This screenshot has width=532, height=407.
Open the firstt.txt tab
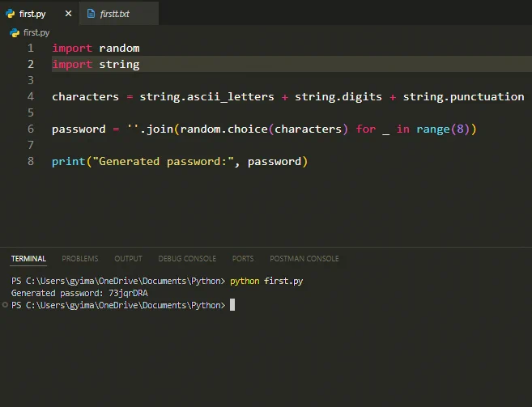(119, 13)
